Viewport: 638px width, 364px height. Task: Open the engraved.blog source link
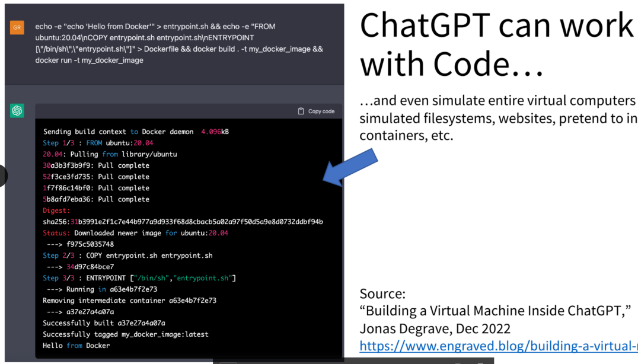[x=499, y=346]
